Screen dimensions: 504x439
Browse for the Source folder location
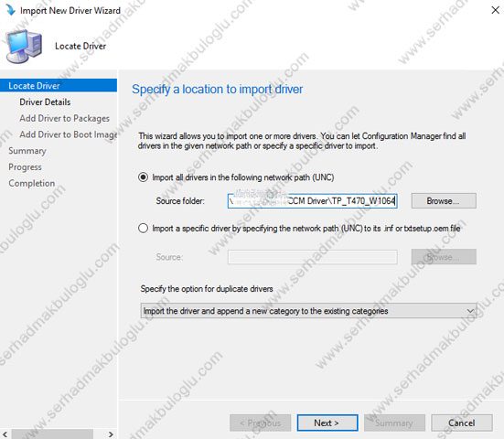pos(444,201)
